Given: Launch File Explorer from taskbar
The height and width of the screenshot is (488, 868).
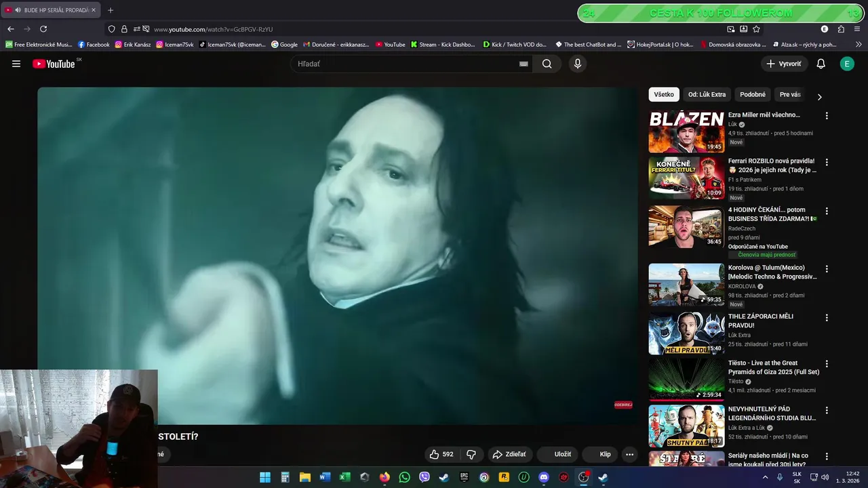Looking at the screenshot, I should pyautogui.click(x=305, y=477).
